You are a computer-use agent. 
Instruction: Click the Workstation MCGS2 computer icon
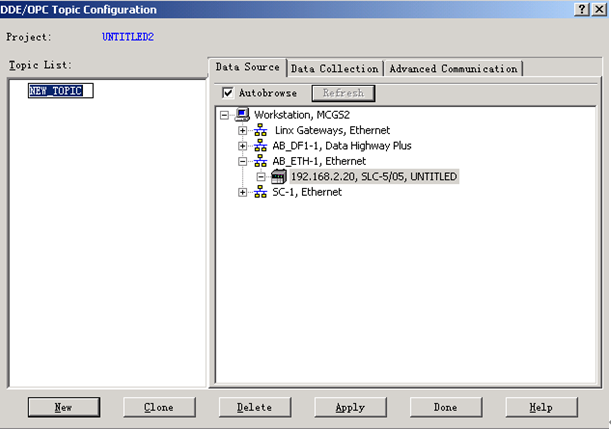pos(242,115)
